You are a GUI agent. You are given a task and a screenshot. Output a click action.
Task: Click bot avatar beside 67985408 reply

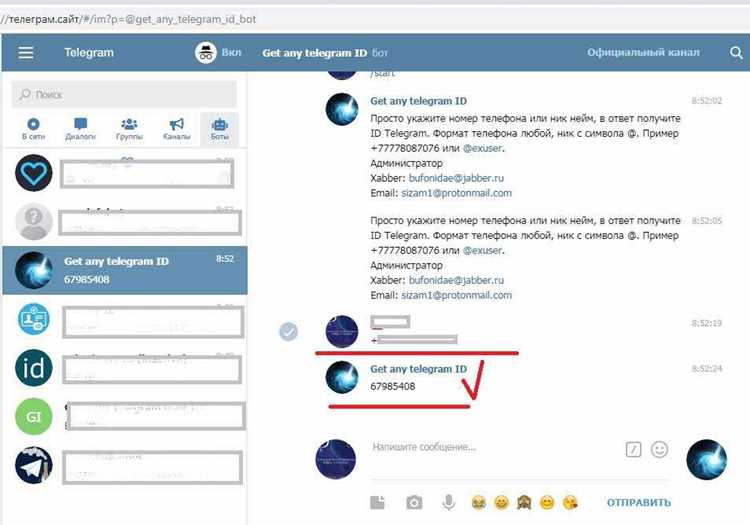342,377
